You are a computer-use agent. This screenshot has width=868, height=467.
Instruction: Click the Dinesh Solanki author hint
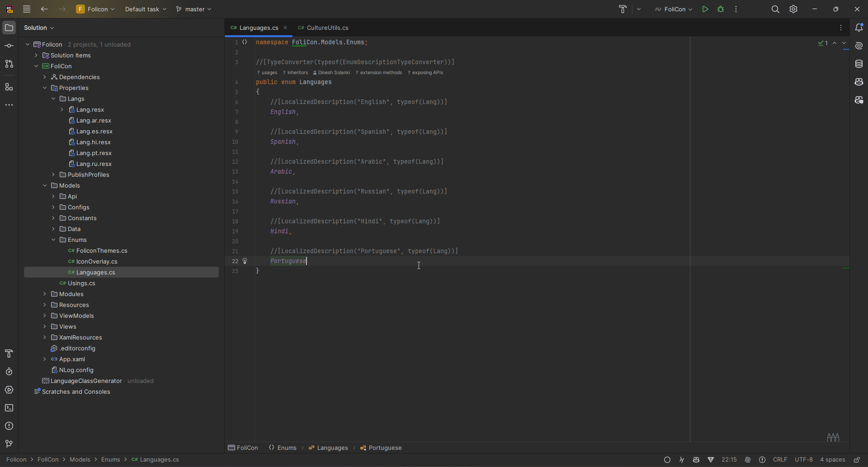click(x=331, y=73)
